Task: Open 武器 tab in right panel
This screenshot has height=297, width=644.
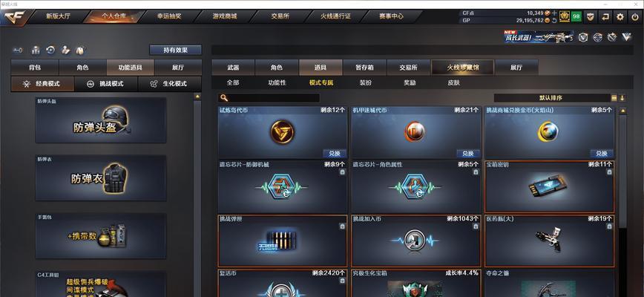Action: point(233,68)
